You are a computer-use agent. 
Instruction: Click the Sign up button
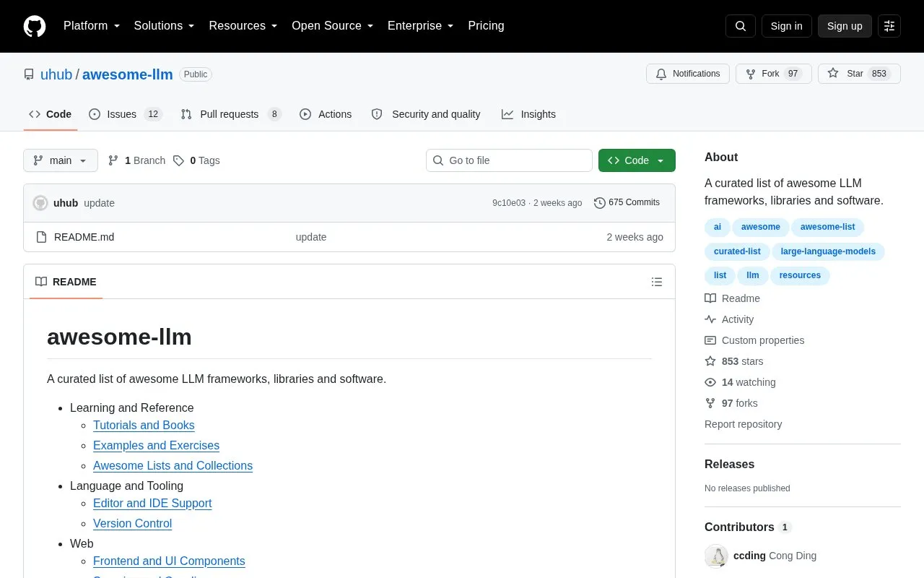845,26
